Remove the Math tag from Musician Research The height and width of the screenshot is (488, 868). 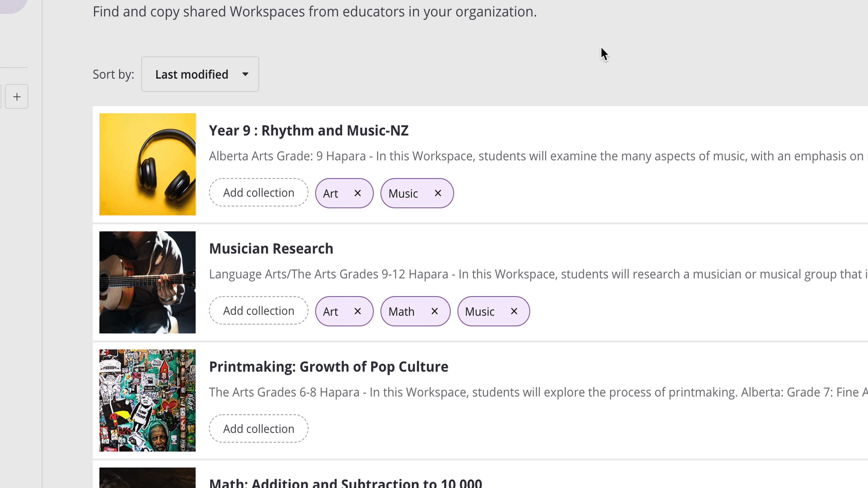point(434,311)
